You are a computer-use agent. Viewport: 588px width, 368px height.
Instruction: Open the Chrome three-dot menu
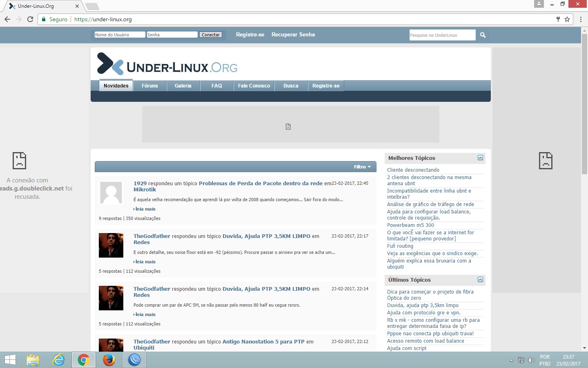581,19
